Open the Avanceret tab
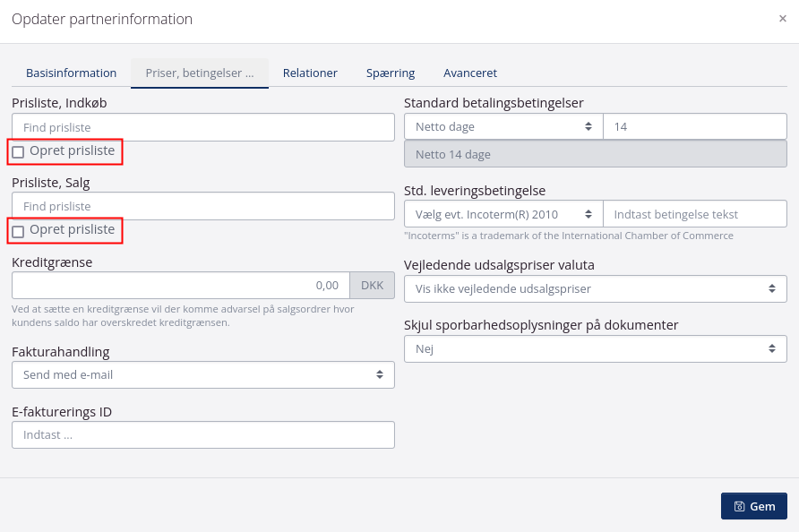 (468, 73)
